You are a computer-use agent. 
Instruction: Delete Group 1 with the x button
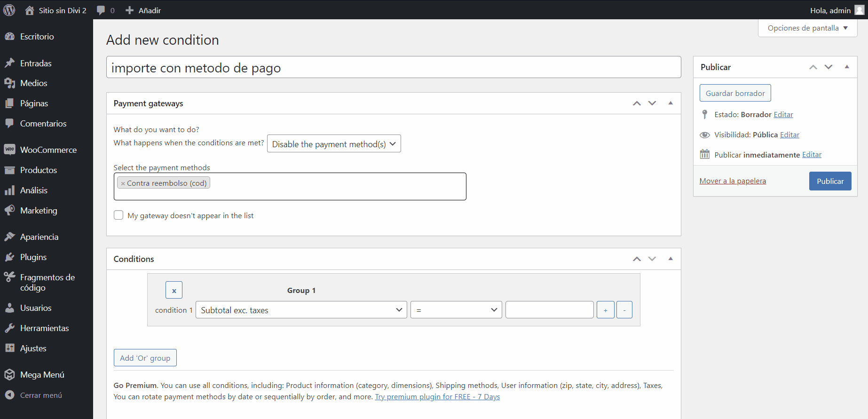pos(174,290)
